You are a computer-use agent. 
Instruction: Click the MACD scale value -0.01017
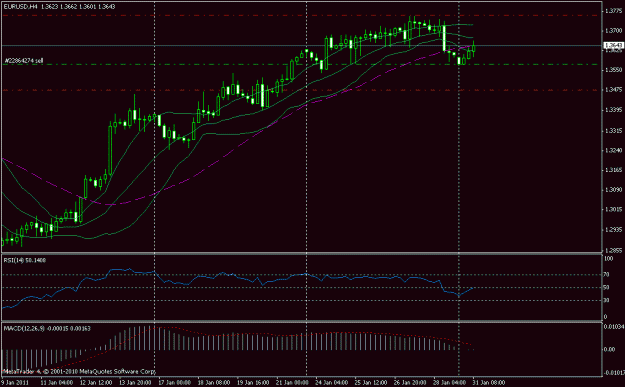pyautogui.click(x=614, y=373)
